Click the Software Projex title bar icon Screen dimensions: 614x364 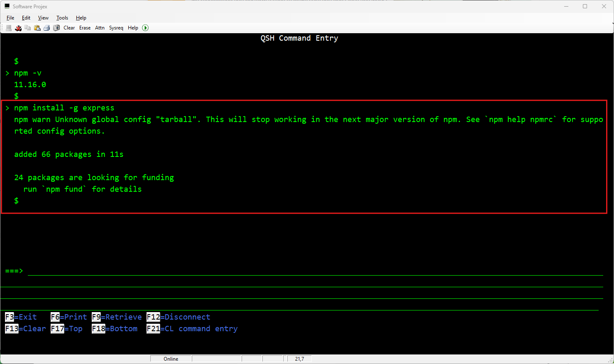(7, 6)
